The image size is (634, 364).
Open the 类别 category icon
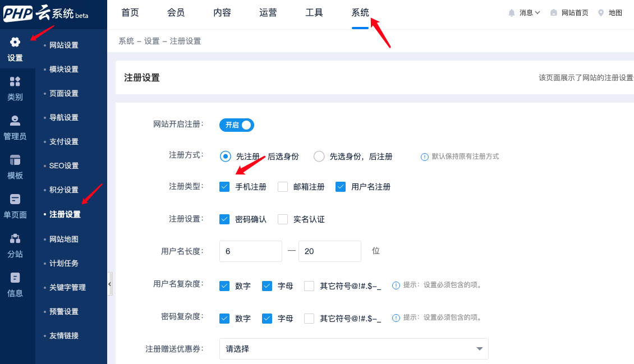click(15, 82)
